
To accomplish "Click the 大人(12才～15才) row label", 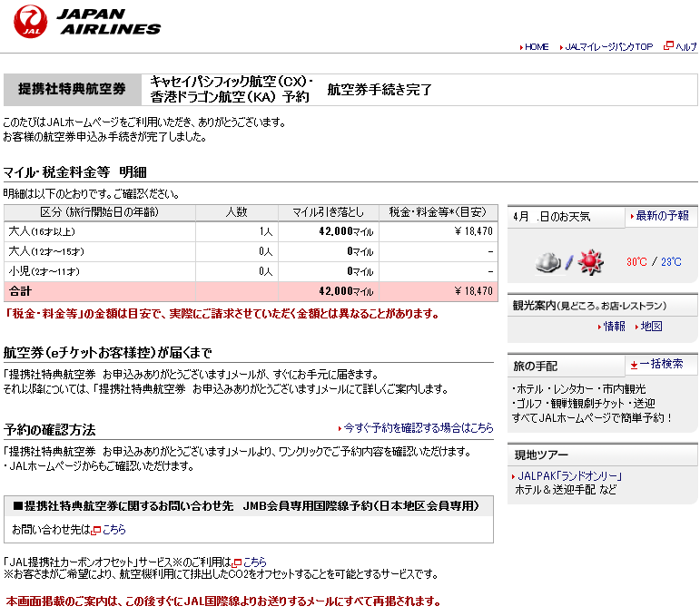I will tap(46, 251).
